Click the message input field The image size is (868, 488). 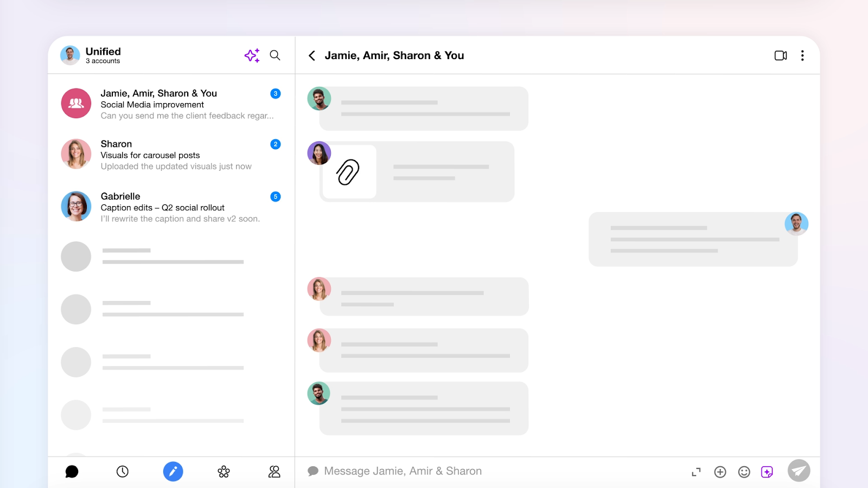[461, 471]
